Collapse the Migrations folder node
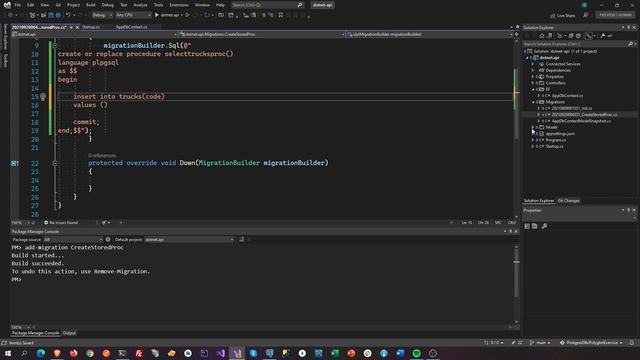The width and height of the screenshot is (640, 360). click(x=533, y=102)
